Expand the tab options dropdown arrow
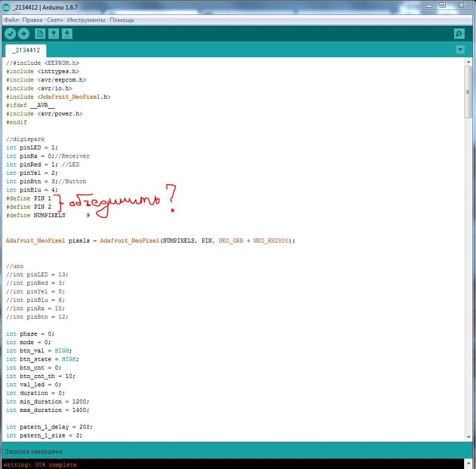 [459, 50]
